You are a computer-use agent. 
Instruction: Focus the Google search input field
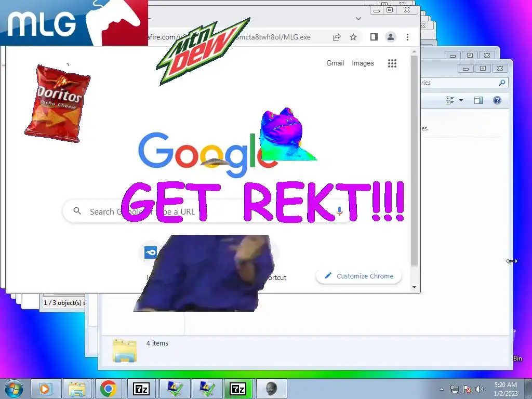tap(207, 211)
